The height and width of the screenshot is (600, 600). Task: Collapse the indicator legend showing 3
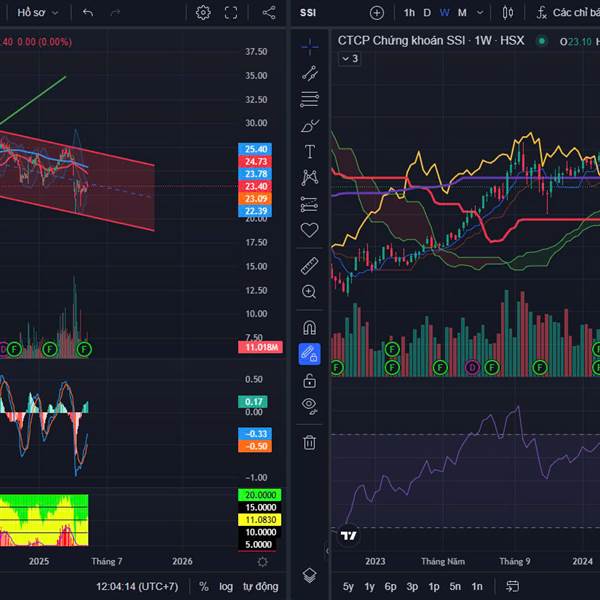tap(349, 59)
